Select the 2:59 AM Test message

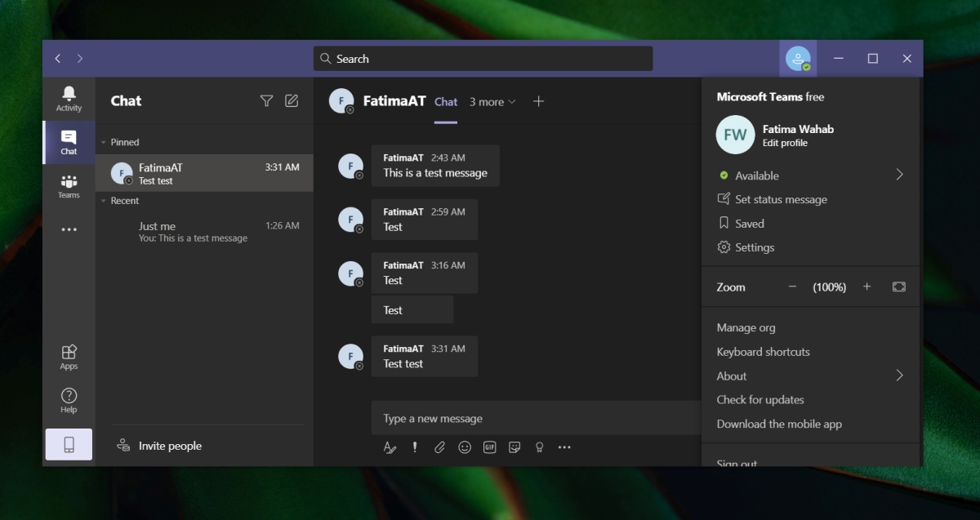(424, 220)
